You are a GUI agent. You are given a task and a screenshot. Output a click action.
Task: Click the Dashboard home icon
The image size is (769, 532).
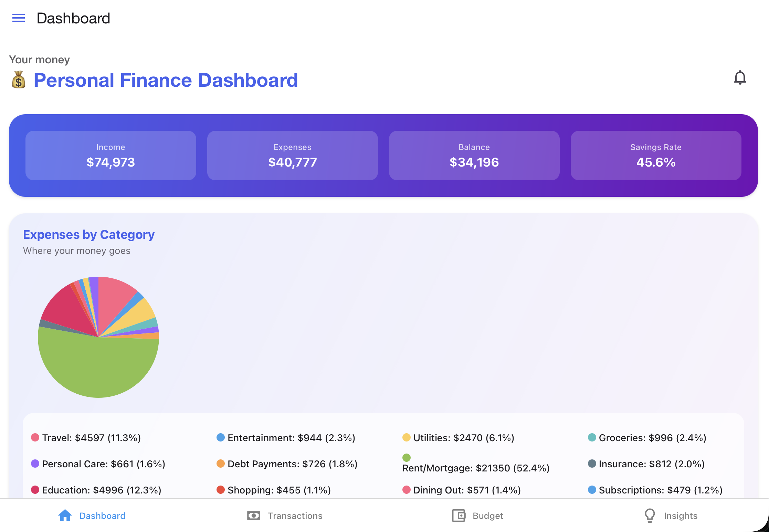click(x=65, y=515)
